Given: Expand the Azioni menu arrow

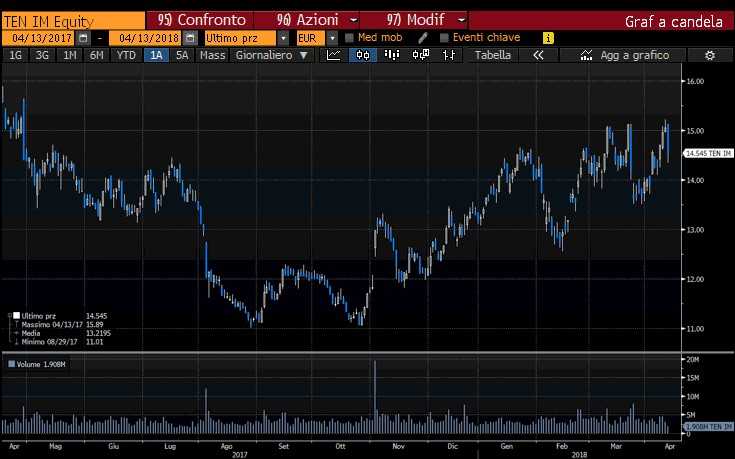Looking at the screenshot, I should tap(354, 20).
